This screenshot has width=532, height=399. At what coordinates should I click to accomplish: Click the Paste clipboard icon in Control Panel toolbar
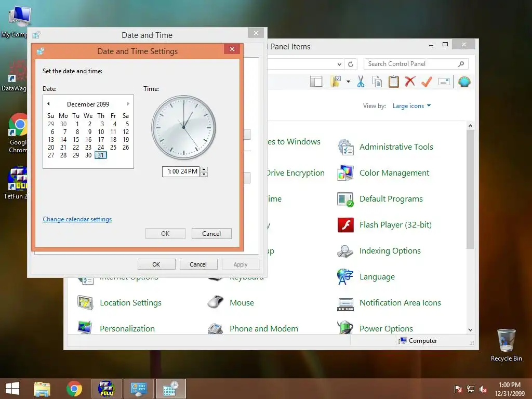(x=394, y=82)
